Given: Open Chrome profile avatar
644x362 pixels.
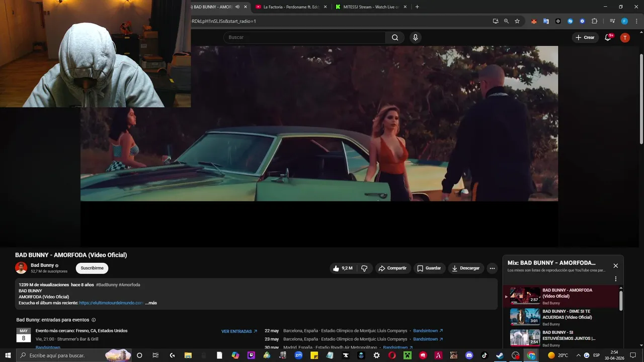Looking at the screenshot, I should click(624, 21).
